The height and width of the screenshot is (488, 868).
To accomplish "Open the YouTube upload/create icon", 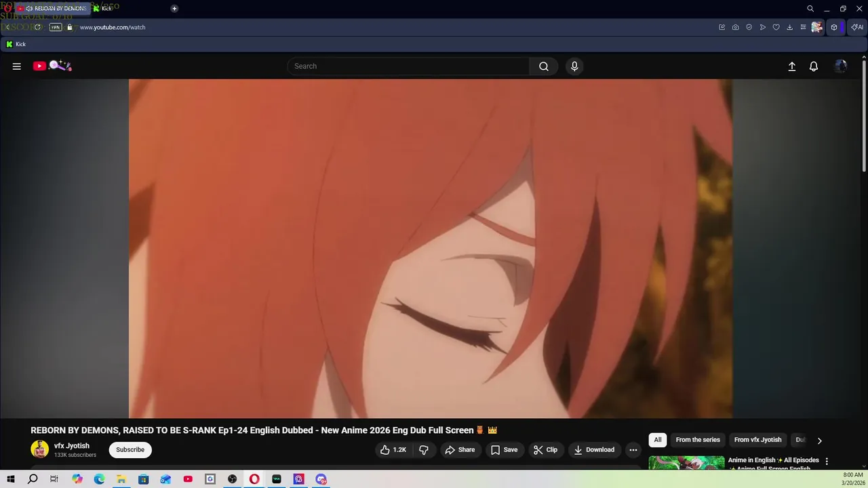I will pos(791,66).
